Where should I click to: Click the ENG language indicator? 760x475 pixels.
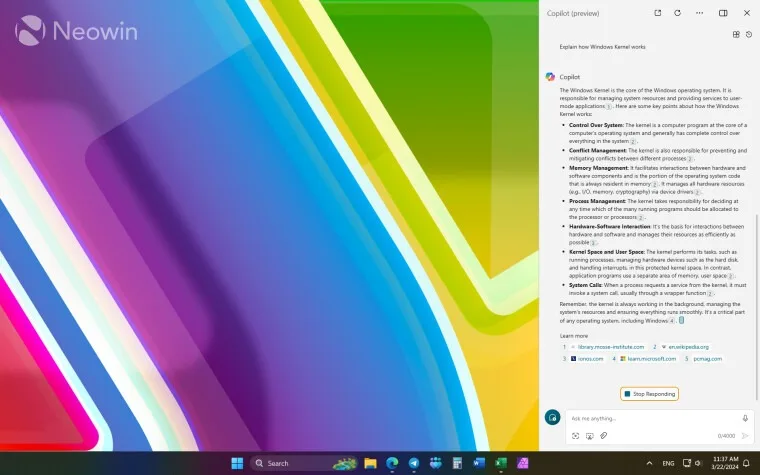tap(668, 463)
